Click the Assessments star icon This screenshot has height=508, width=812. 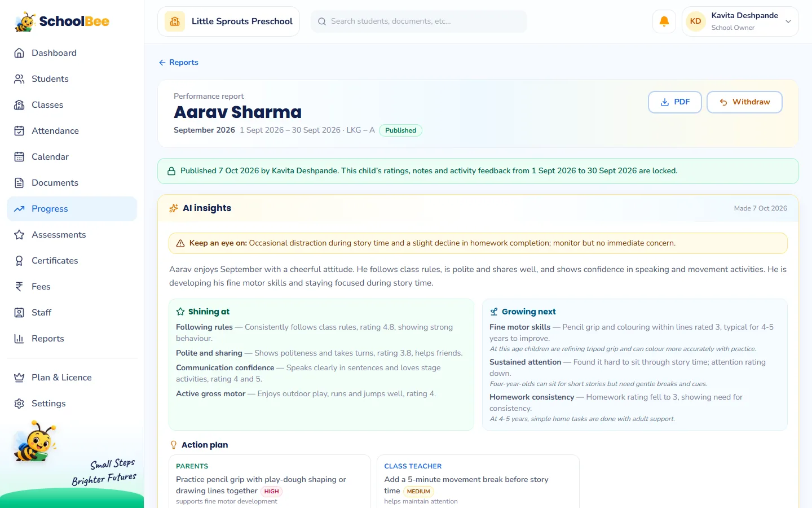19,235
